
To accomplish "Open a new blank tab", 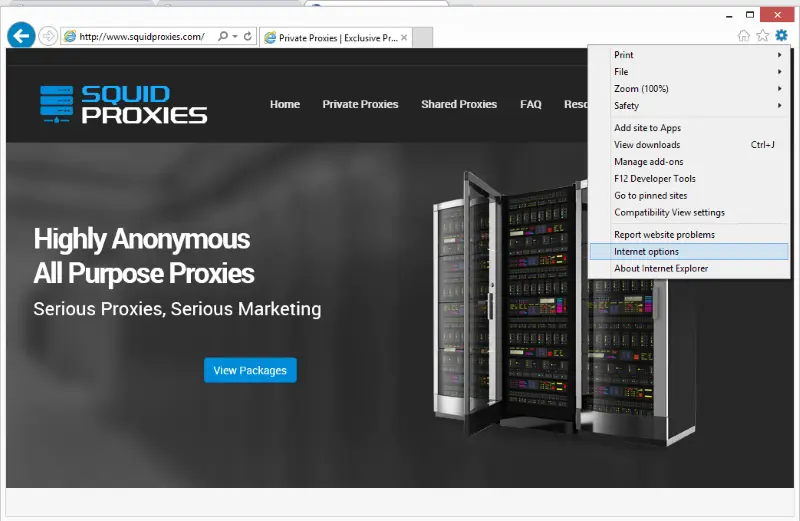I will click(422, 37).
